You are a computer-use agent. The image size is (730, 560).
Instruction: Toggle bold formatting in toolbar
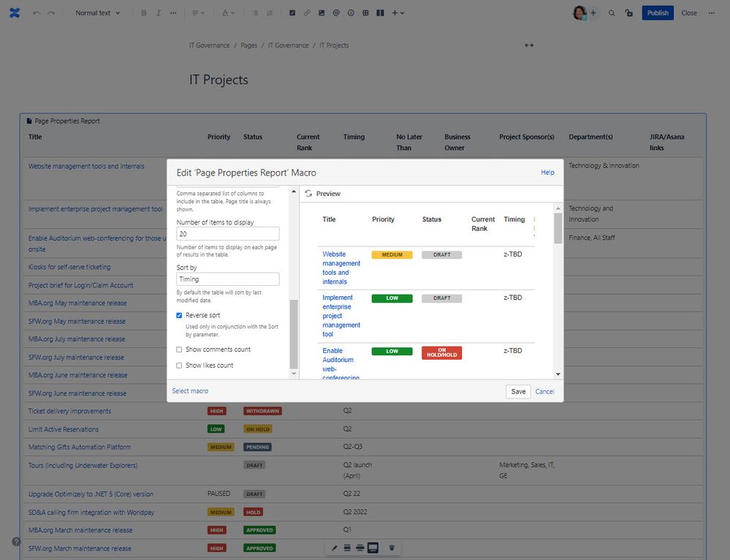coord(143,13)
